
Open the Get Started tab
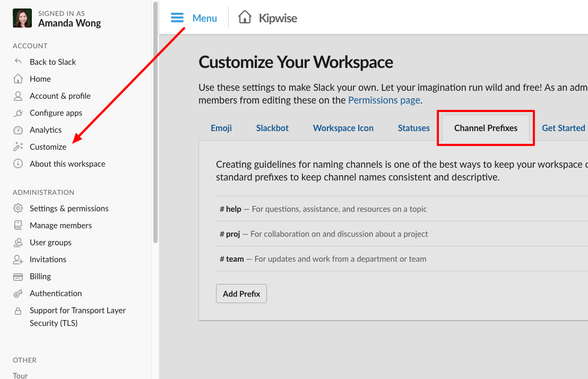(x=563, y=128)
